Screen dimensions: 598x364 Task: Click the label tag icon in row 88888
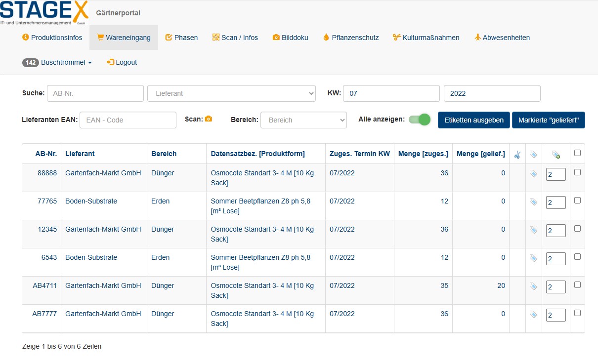pyautogui.click(x=533, y=173)
